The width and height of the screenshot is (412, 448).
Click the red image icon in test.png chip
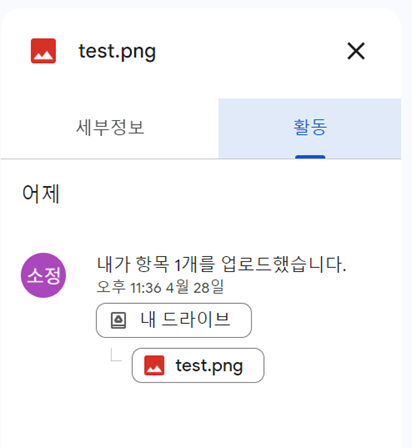click(x=154, y=366)
